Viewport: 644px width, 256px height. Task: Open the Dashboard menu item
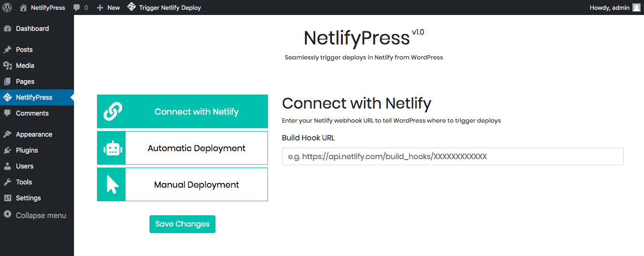(37, 29)
